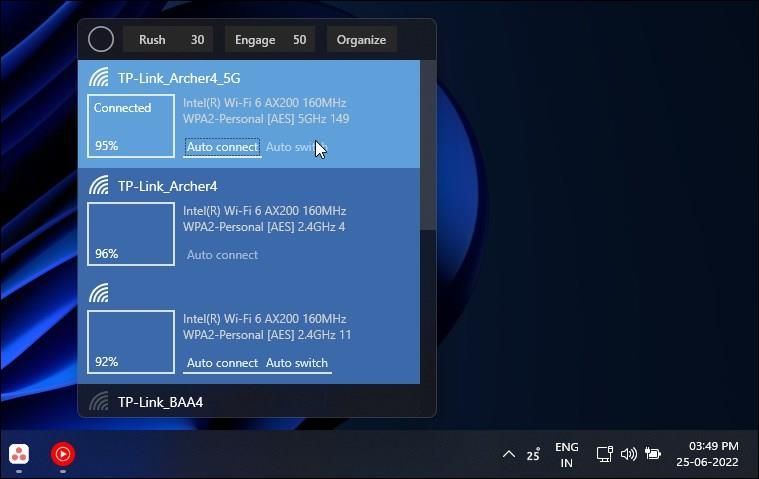This screenshot has height=479, width=759.
Task: Click the TP-Link_BAA4 signal icon
Action: (x=99, y=401)
